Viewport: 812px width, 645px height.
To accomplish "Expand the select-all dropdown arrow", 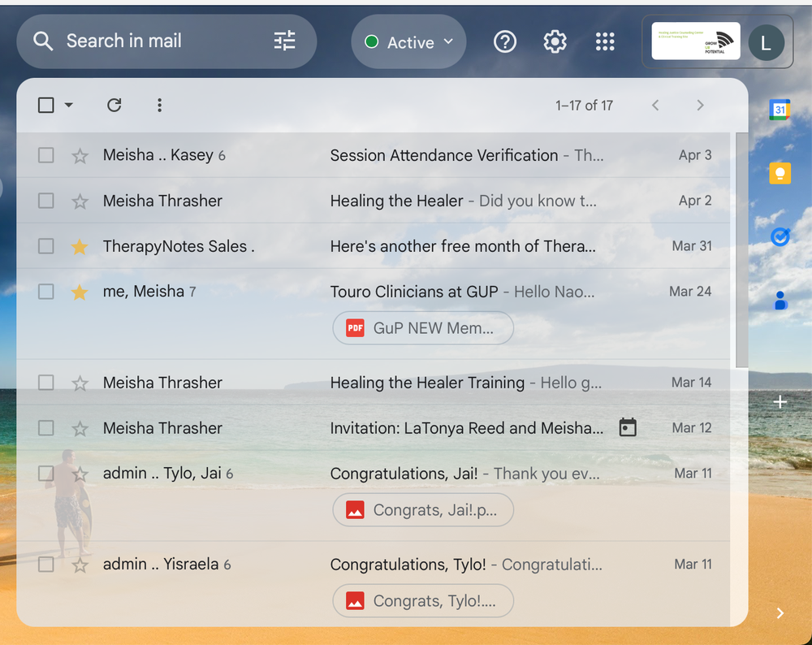I will pyautogui.click(x=68, y=105).
